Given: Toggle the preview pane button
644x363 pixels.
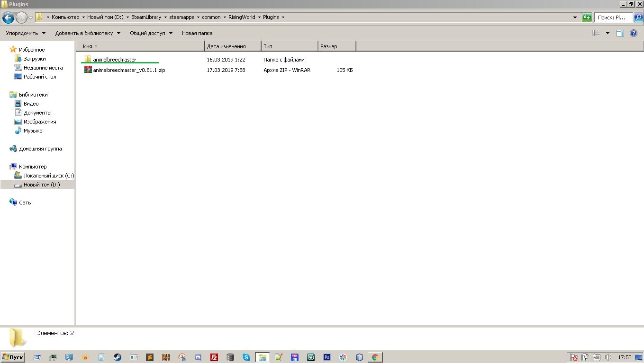Looking at the screenshot, I should point(620,33).
